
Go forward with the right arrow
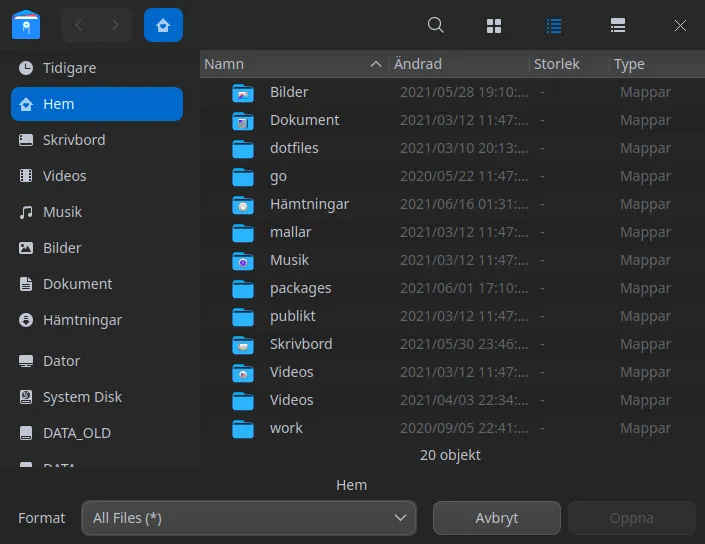pos(115,25)
